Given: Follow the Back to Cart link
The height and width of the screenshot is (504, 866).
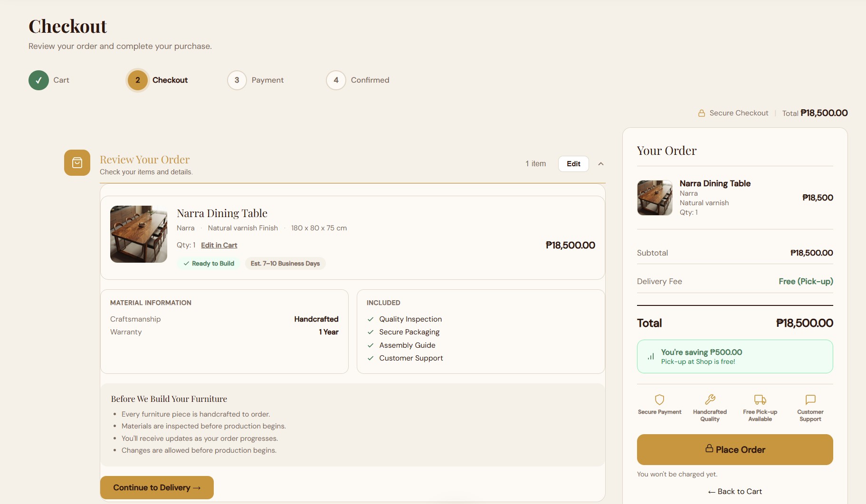Looking at the screenshot, I should (x=735, y=492).
